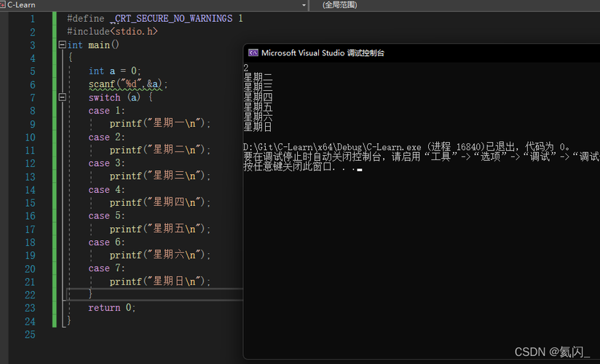Click the int a = 0; statement
Viewport: 600px width, 364px height.
point(115,71)
